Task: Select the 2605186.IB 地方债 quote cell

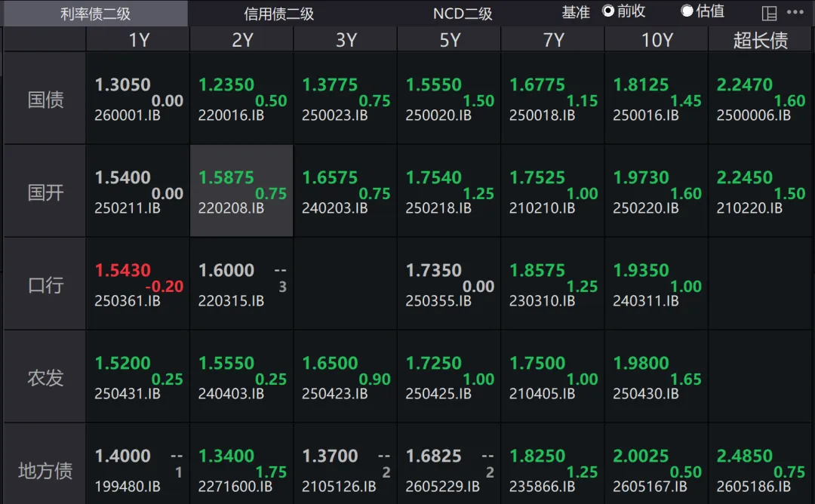Action: 760,469
